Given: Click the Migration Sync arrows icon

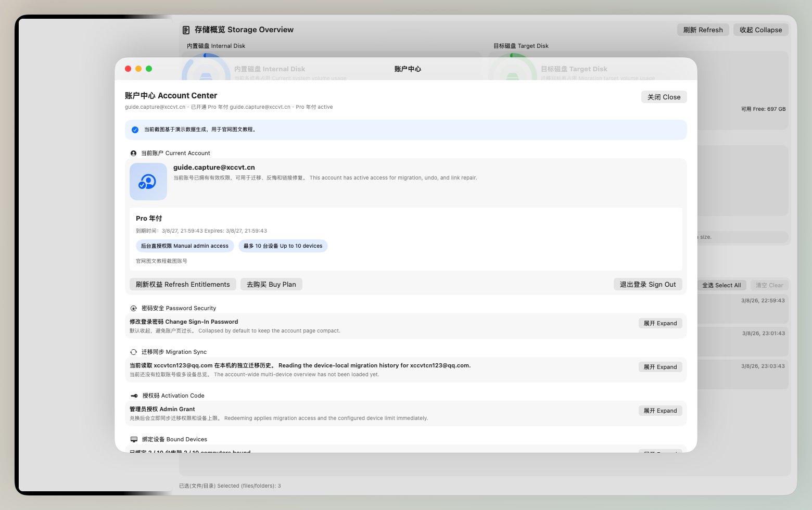Looking at the screenshot, I should [134, 352].
